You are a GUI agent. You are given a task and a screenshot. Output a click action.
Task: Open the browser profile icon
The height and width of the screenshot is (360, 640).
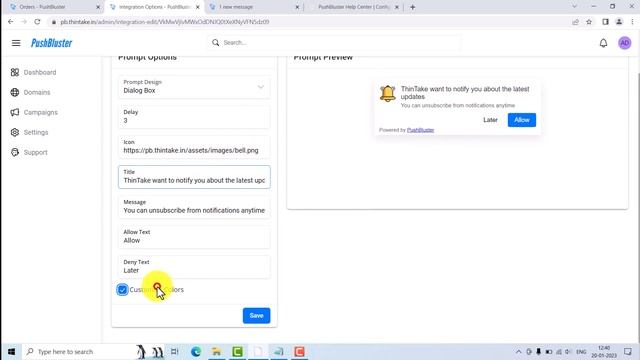pyautogui.click(x=619, y=22)
